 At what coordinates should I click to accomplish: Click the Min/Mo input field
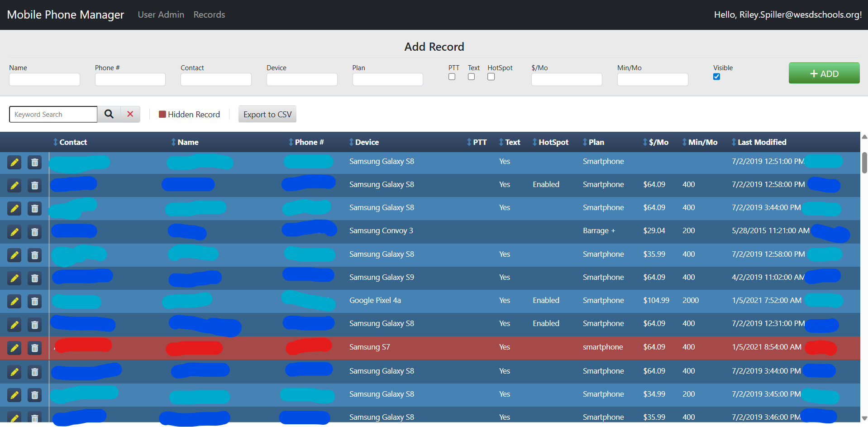653,79
